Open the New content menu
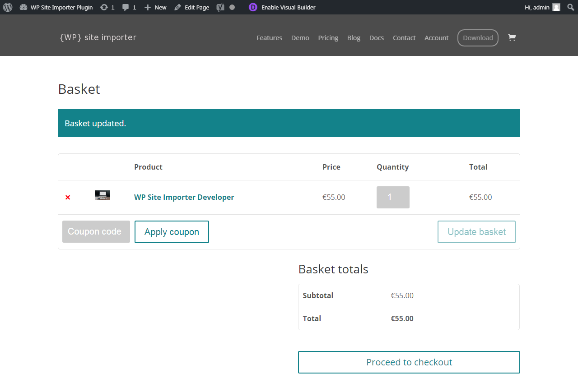Viewport: 578px width, 392px height. [155, 7]
